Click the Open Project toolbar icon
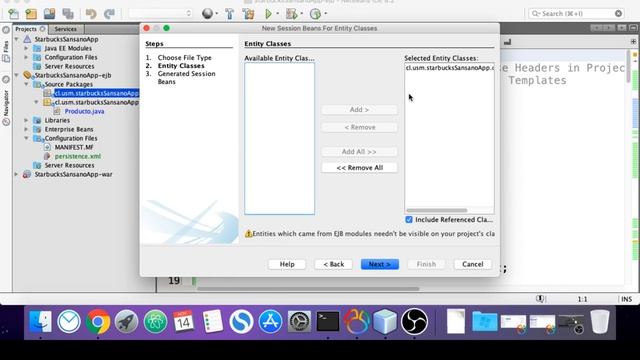This screenshot has height=360, width=640. coord(49,14)
